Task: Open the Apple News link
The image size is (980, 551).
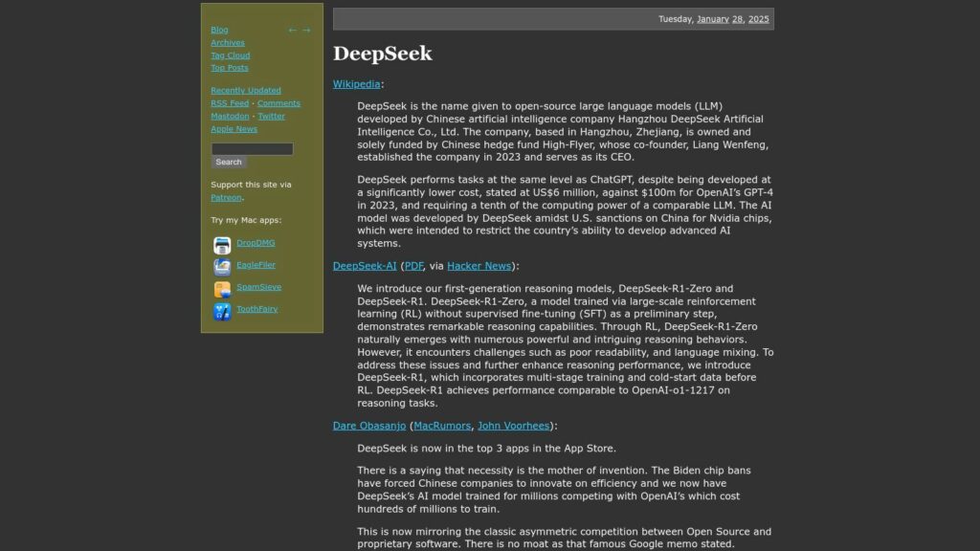Action: pyautogui.click(x=234, y=129)
